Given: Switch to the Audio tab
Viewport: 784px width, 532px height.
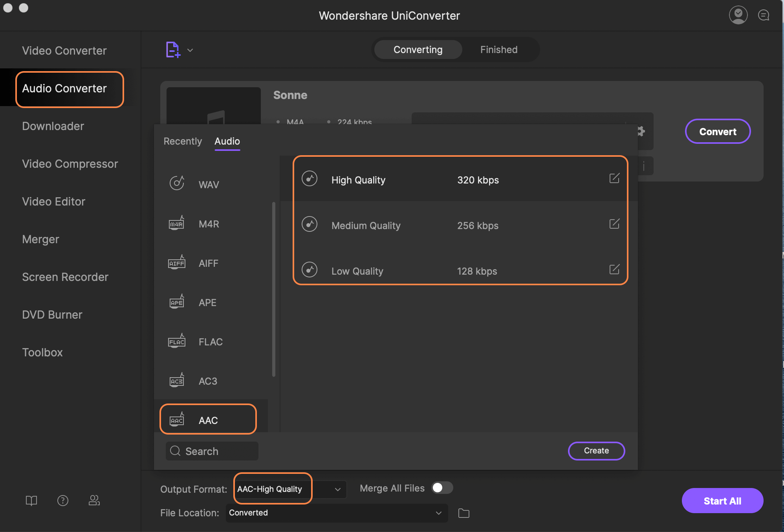Looking at the screenshot, I should pos(227,141).
